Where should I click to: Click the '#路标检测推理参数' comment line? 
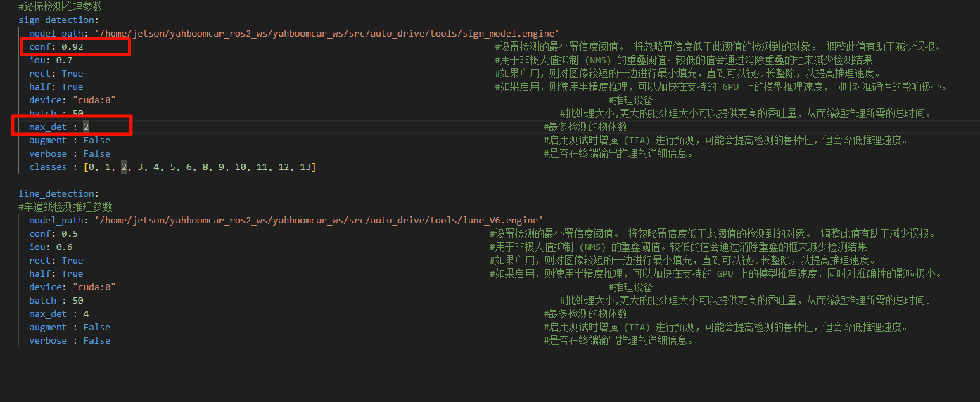(x=60, y=6)
